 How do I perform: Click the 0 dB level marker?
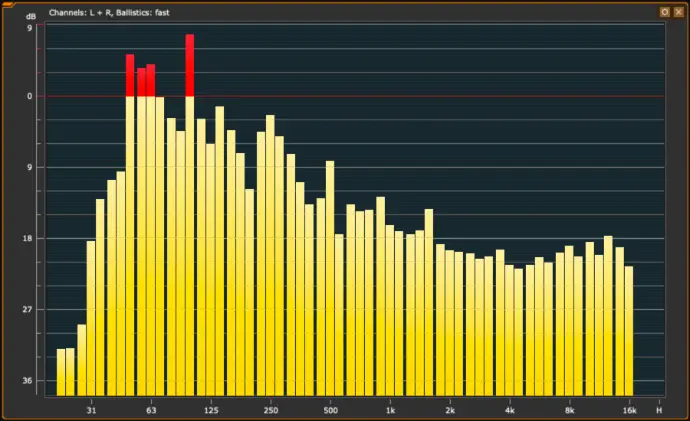[30, 97]
